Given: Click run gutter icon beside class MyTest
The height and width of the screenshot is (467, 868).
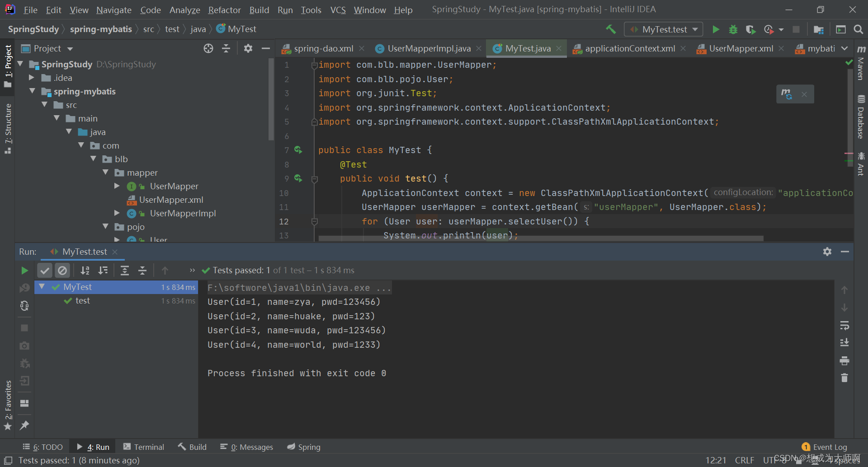Looking at the screenshot, I should tap(298, 150).
